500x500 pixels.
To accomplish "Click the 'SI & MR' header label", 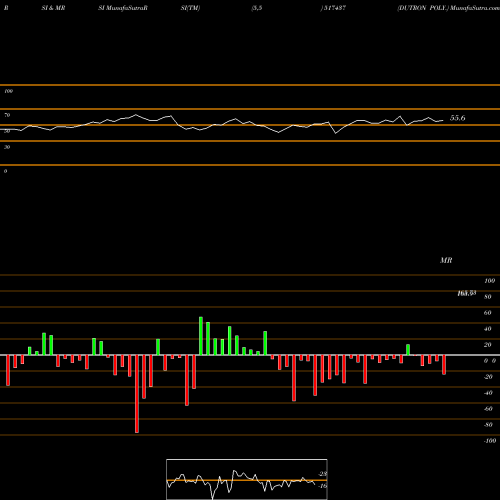I will coord(53,8).
